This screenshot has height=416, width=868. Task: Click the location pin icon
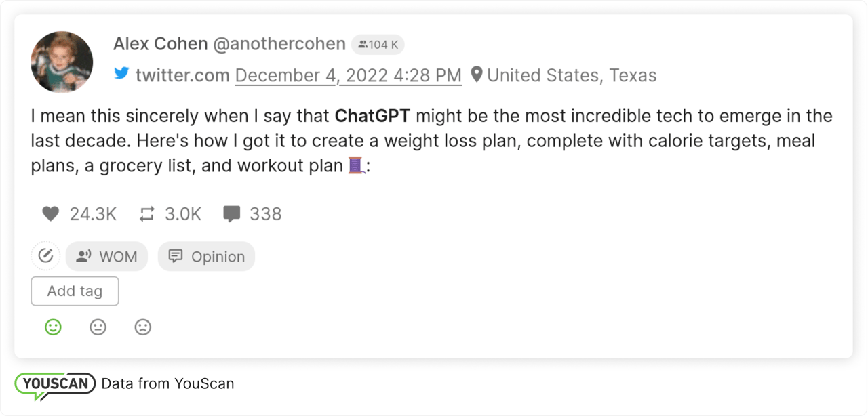pos(477,75)
